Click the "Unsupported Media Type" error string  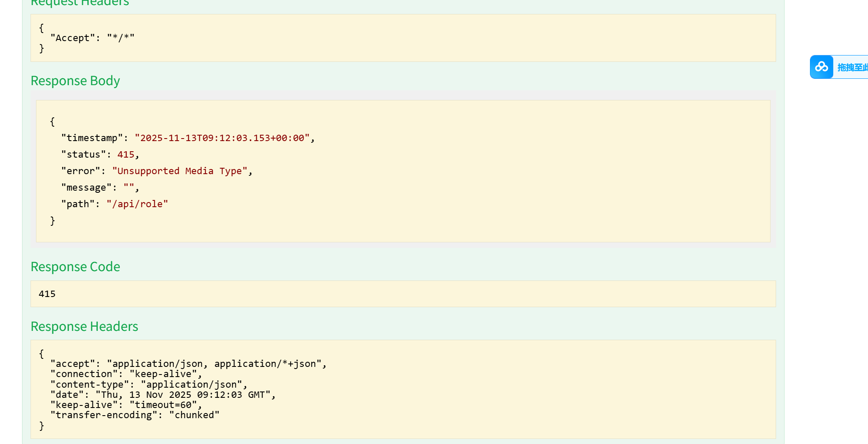pos(180,171)
